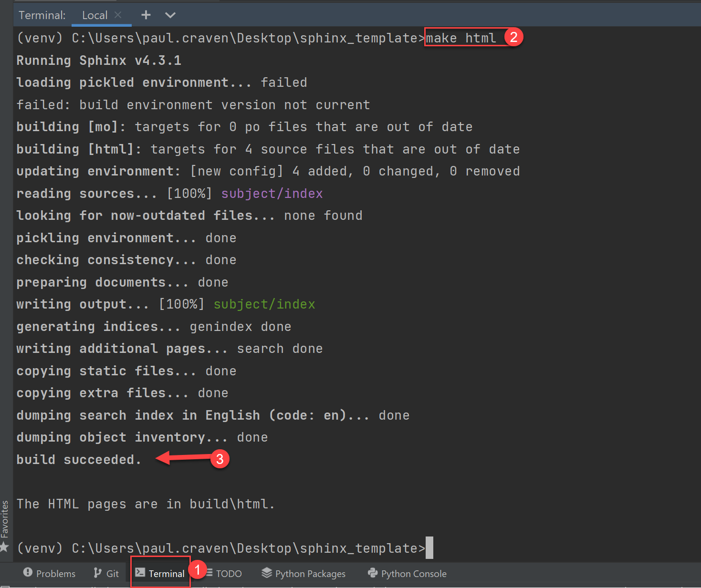Screen dimensions: 701x588
Task: Open the Python Packages tool window
Action: coord(303,573)
